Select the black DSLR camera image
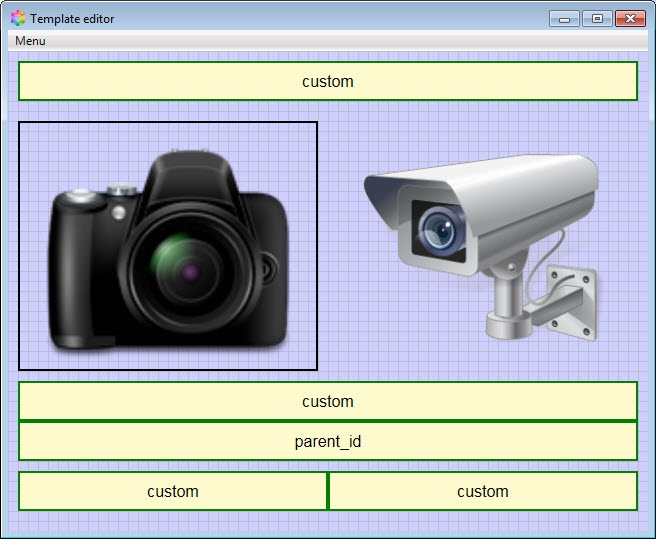 pos(168,247)
